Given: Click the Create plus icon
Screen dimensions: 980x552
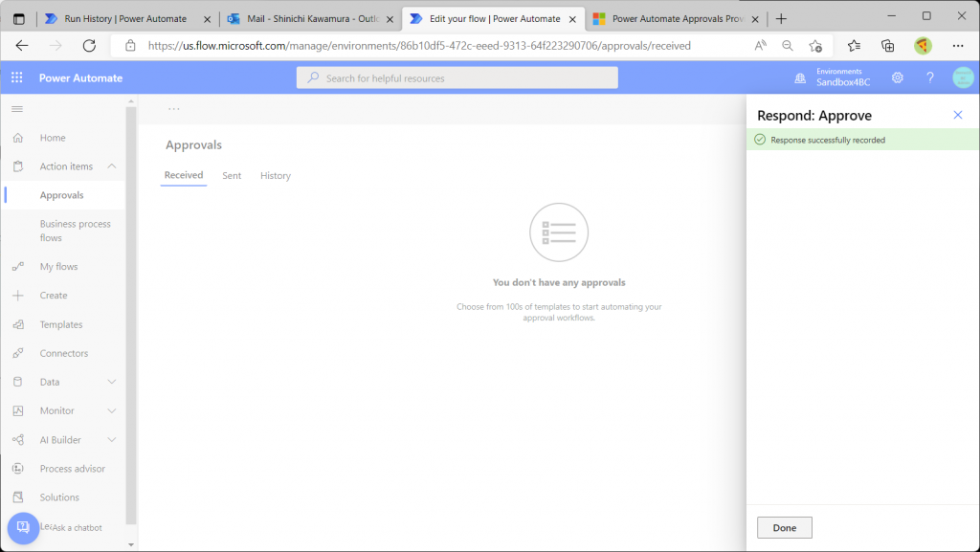Looking at the screenshot, I should (18, 296).
